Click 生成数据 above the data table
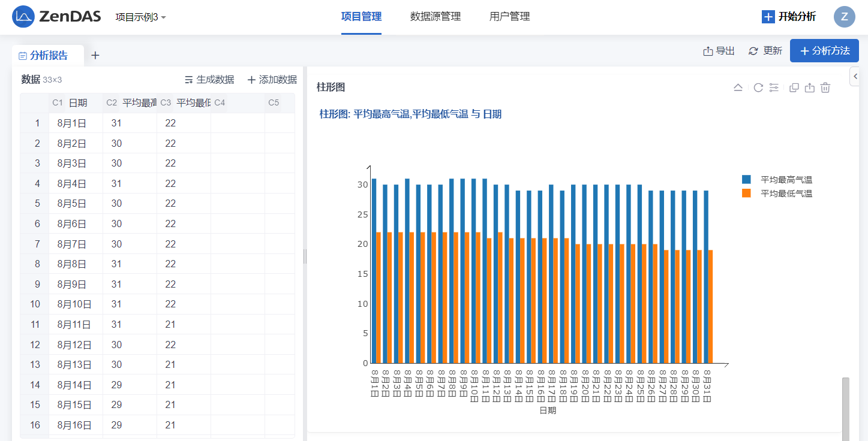 (x=209, y=80)
